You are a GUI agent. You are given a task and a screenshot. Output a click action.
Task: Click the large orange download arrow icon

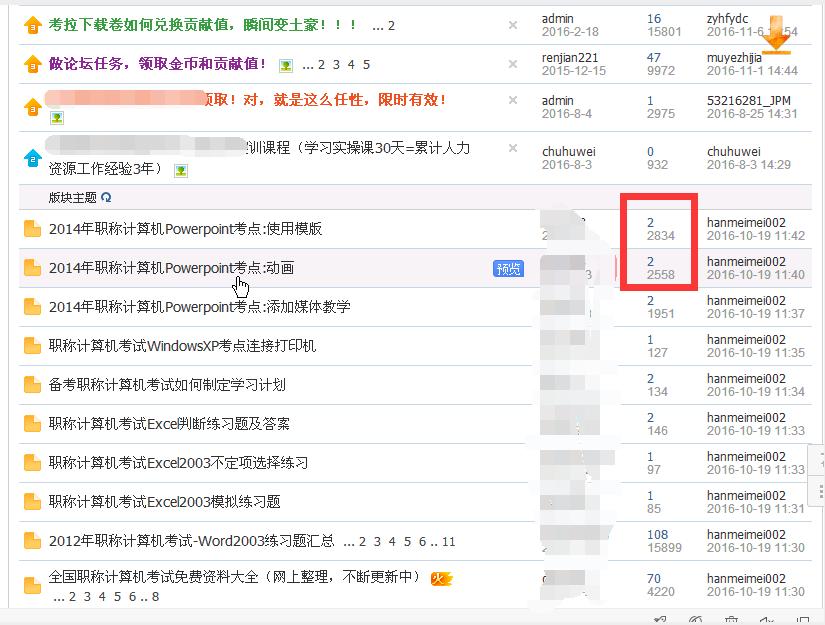click(776, 35)
